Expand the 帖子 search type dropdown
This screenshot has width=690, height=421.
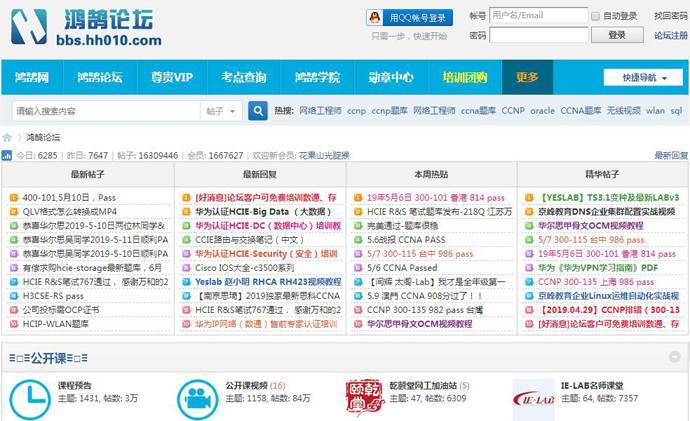[221, 111]
